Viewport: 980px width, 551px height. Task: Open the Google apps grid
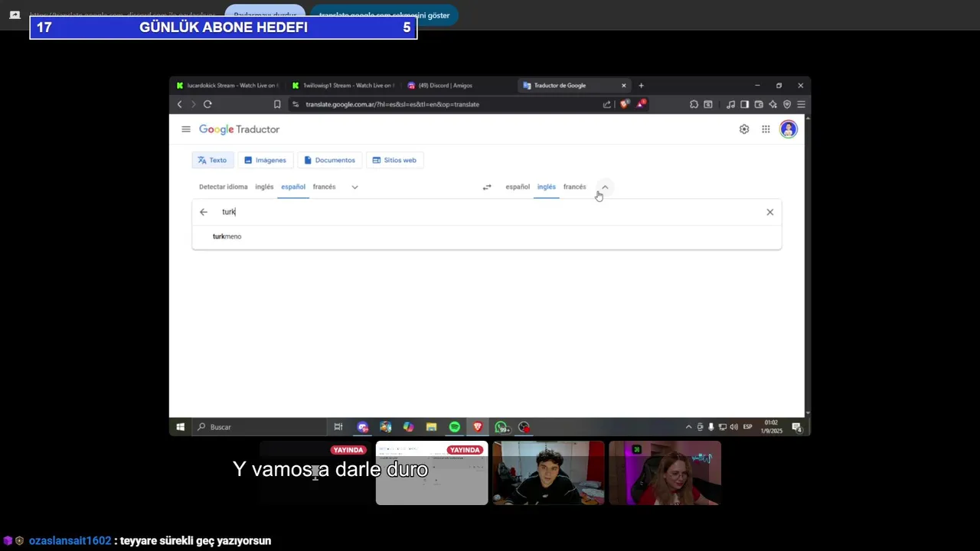[x=766, y=129]
